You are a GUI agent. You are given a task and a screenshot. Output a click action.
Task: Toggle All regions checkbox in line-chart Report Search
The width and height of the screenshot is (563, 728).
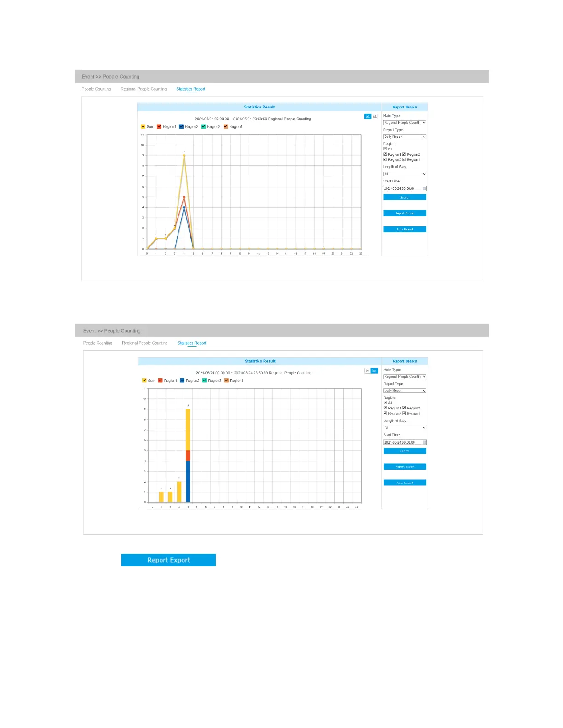[x=385, y=149]
